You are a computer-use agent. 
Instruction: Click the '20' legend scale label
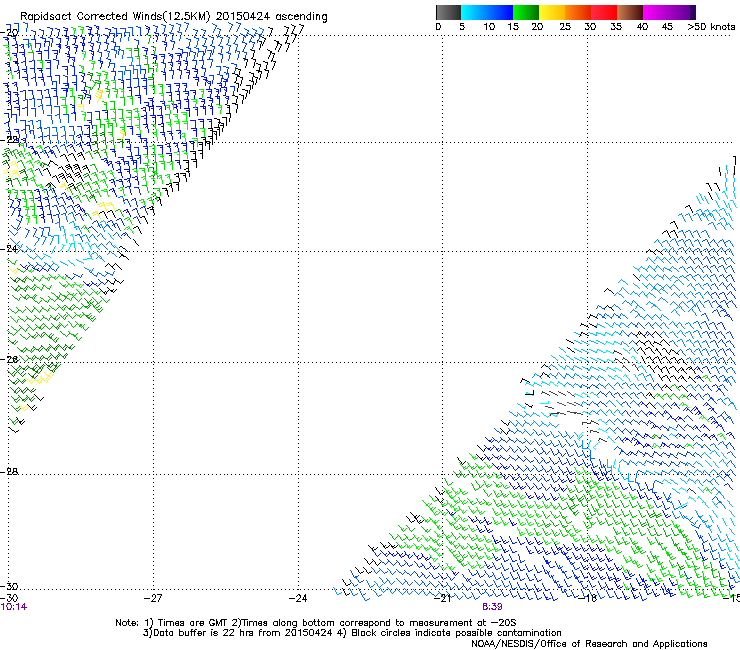[x=537, y=27]
